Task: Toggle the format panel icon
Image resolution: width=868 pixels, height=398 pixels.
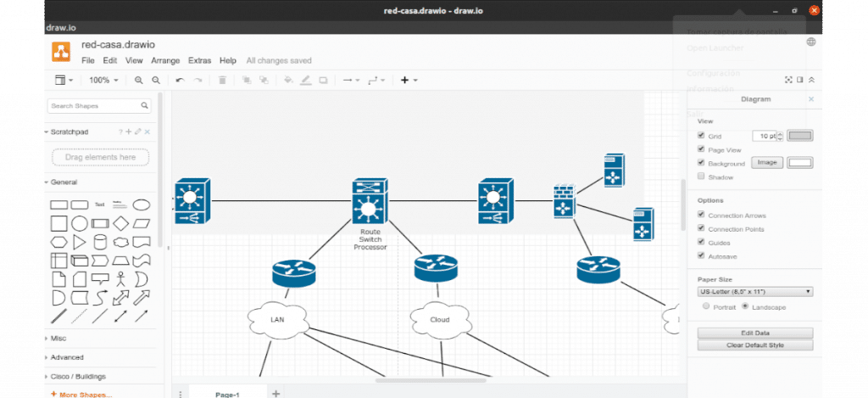Action: [x=800, y=80]
